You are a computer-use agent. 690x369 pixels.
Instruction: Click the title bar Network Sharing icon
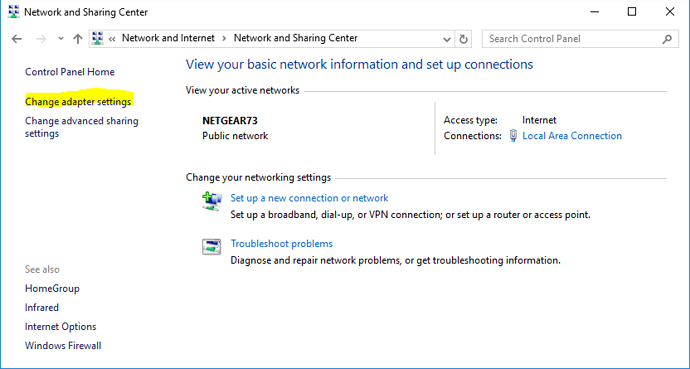14,12
